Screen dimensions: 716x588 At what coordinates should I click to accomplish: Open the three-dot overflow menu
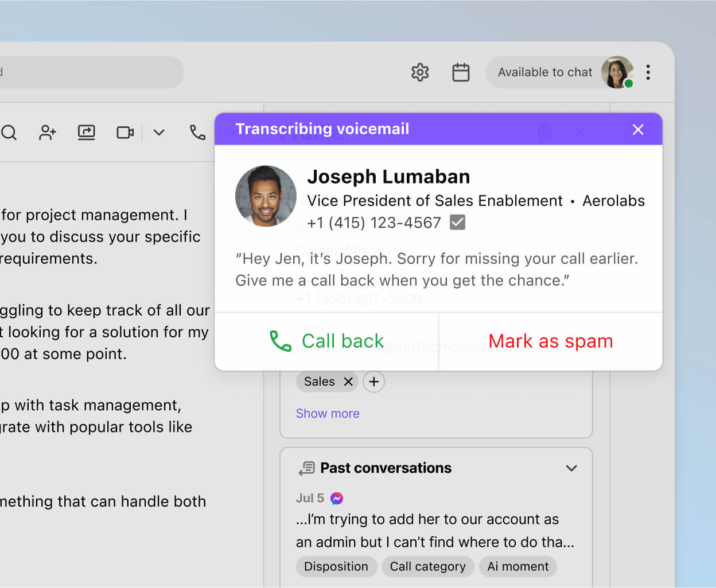point(648,72)
